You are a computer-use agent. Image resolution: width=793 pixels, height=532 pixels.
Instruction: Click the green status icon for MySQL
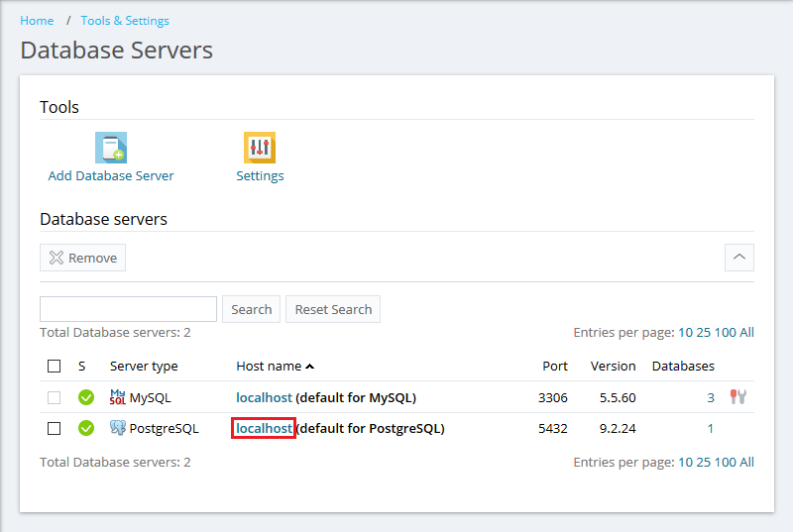(86, 397)
